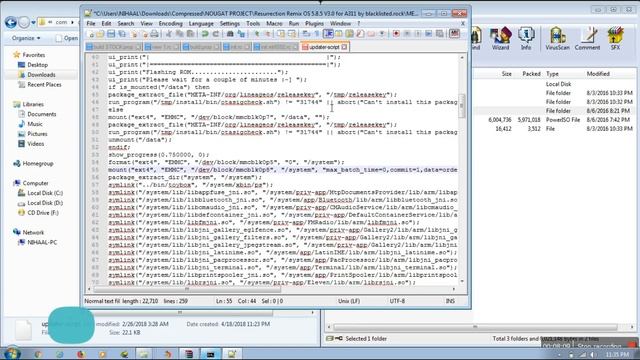Click the New file icon in Notepad++ toolbar
The width and height of the screenshot is (640, 360).
(x=91, y=34)
